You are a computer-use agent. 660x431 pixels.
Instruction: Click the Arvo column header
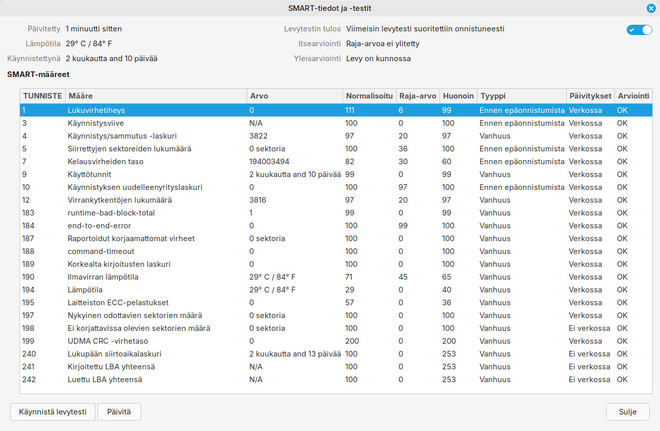pos(295,96)
